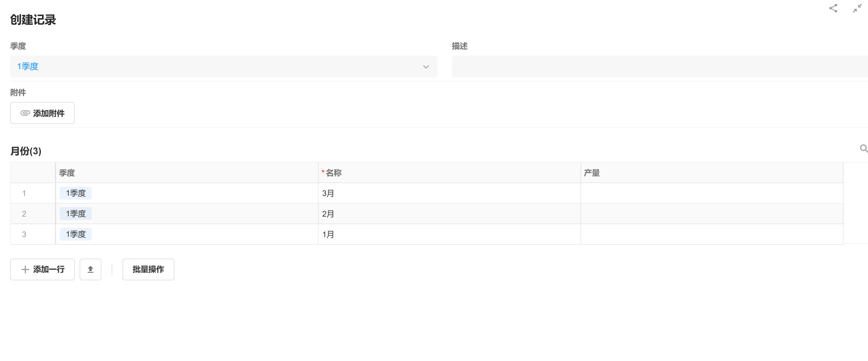The image size is (868, 361).
Task: Click the paperclip 添加附件 button
Action: 43,113
